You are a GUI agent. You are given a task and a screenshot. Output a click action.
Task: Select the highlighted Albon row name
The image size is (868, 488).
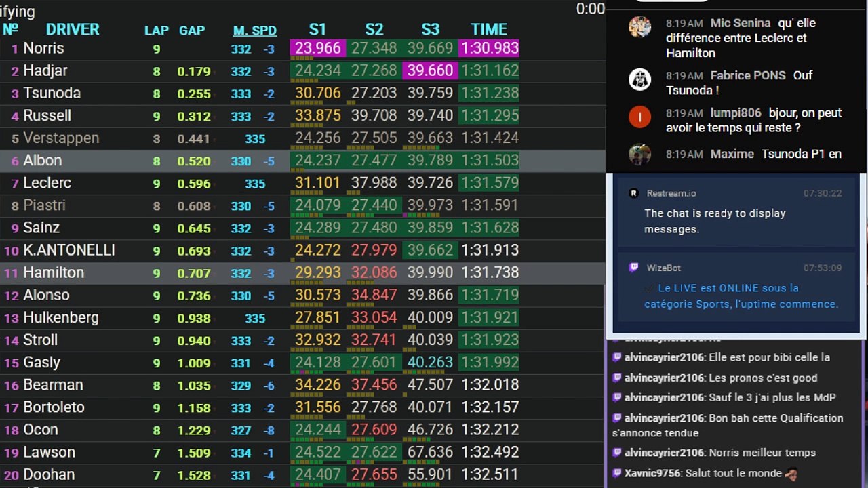click(x=43, y=160)
